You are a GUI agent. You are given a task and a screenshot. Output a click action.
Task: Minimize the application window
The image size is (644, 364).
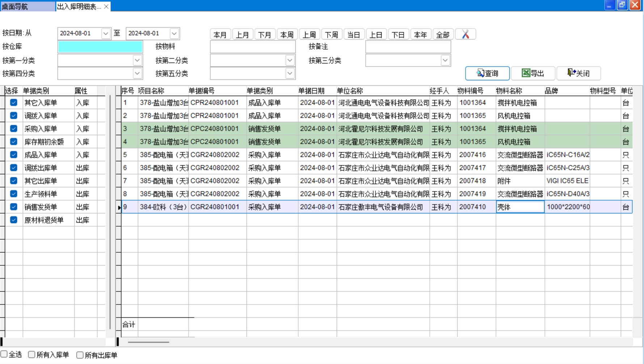609,5
